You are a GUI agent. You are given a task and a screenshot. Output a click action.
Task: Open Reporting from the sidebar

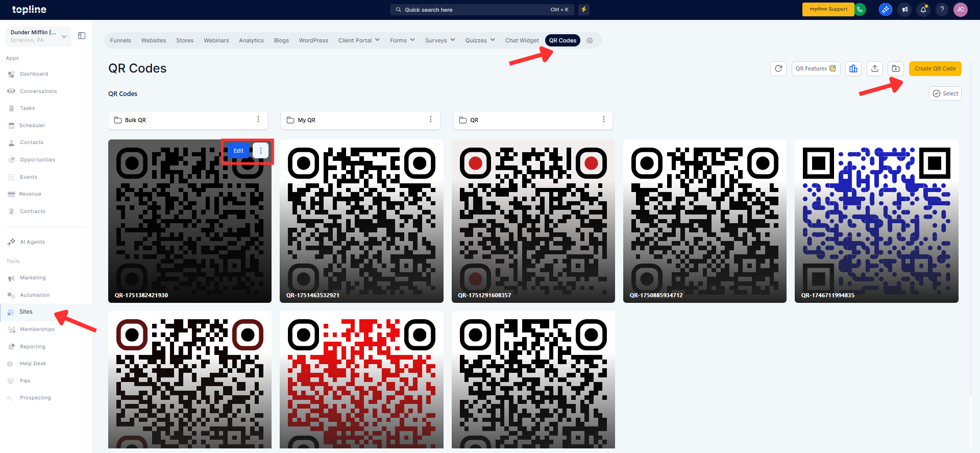[33, 347]
